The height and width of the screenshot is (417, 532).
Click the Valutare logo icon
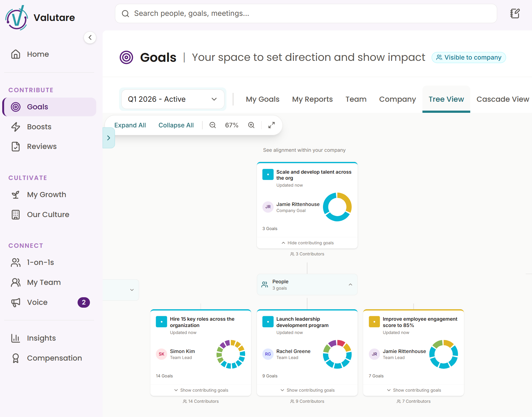click(x=17, y=18)
